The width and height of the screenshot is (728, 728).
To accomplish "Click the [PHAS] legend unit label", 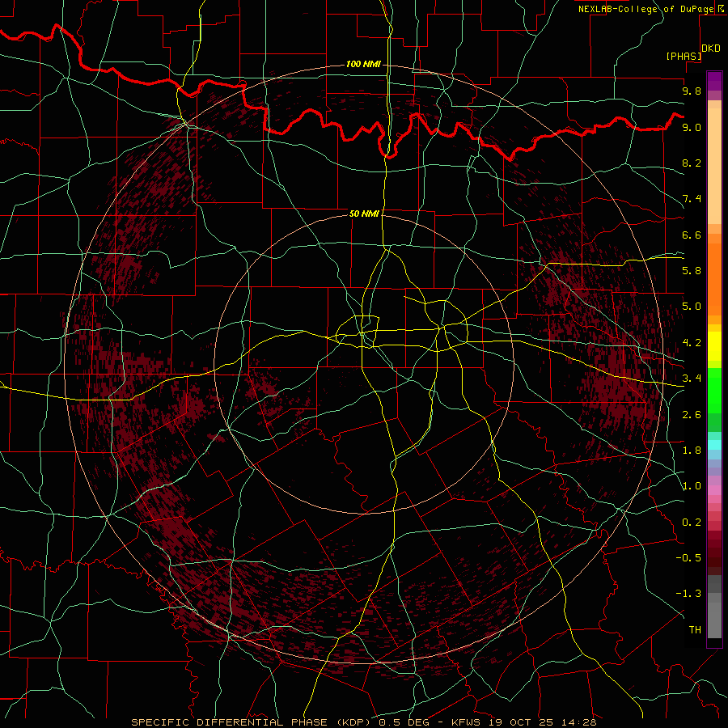I will pos(684,56).
